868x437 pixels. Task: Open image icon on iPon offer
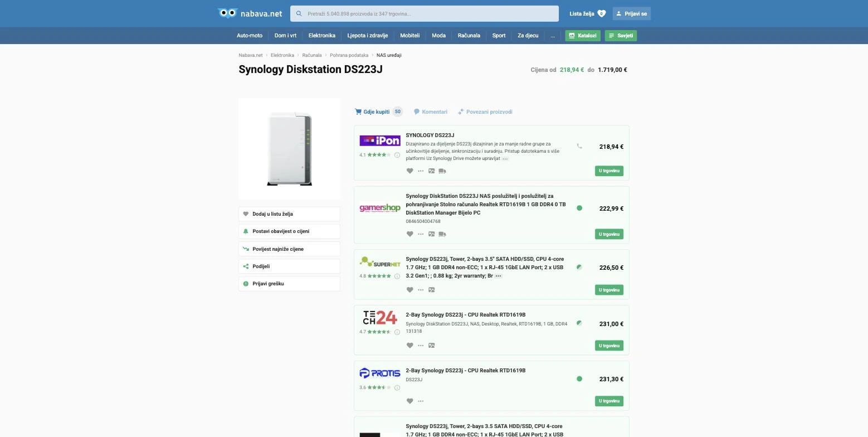coord(431,171)
